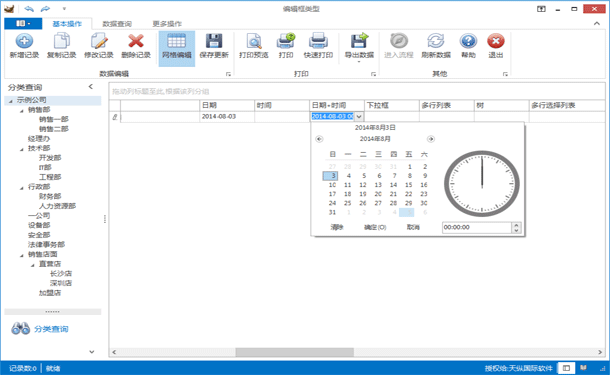
Task: Collapse the 直营店 tree node
Action: tap(33, 265)
